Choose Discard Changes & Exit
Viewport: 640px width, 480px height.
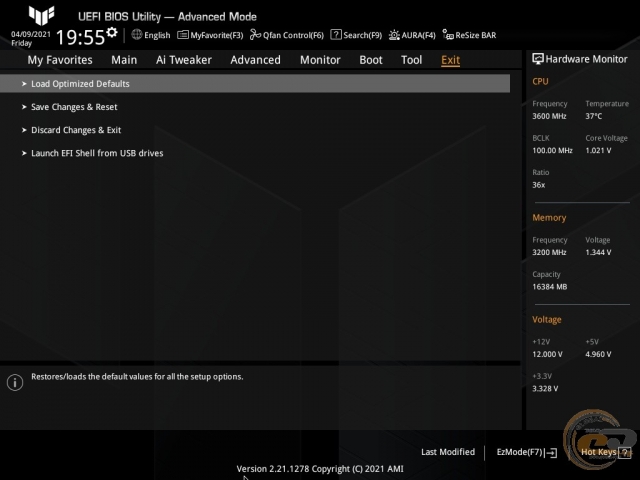(x=76, y=130)
